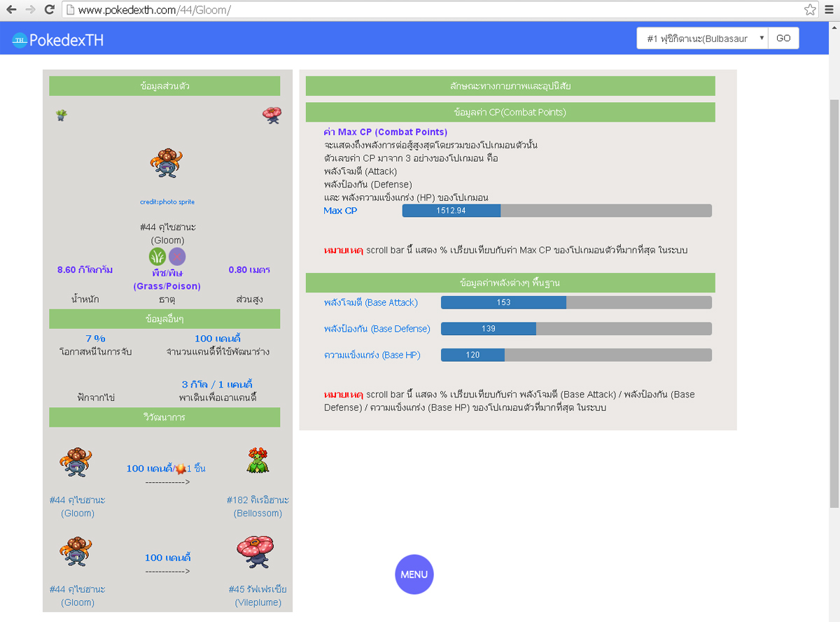Click the Base Attack bar showing 153
Image resolution: width=840 pixels, height=622 pixels.
[x=576, y=302]
